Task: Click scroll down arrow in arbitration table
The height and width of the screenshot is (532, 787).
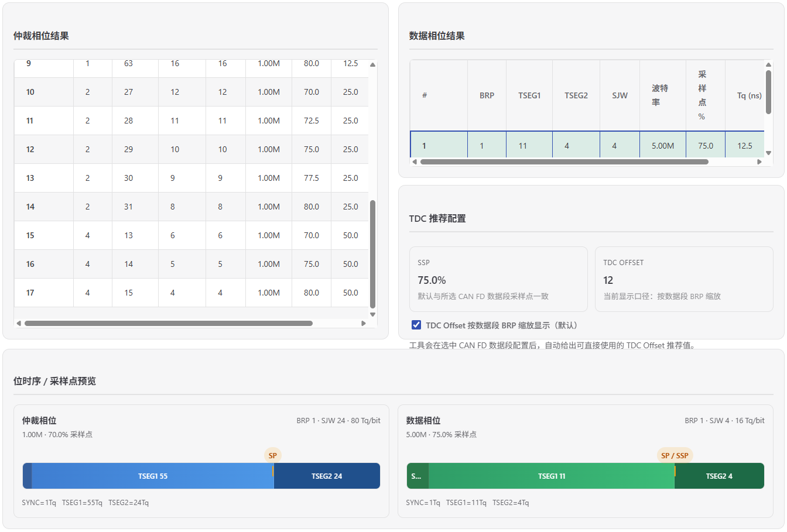Action: (x=372, y=314)
